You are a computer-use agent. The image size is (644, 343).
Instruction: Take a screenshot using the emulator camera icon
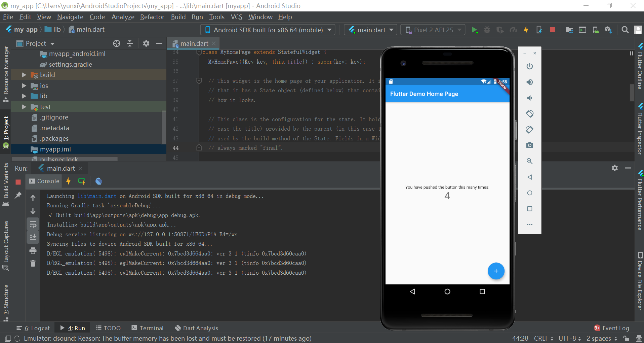click(x=530, y=145)
